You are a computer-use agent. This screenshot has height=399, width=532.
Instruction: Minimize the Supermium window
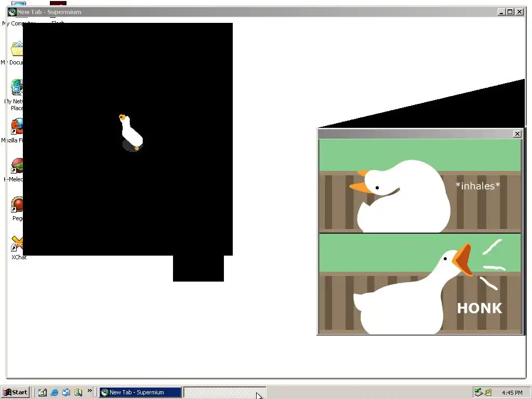pos(501,12)
